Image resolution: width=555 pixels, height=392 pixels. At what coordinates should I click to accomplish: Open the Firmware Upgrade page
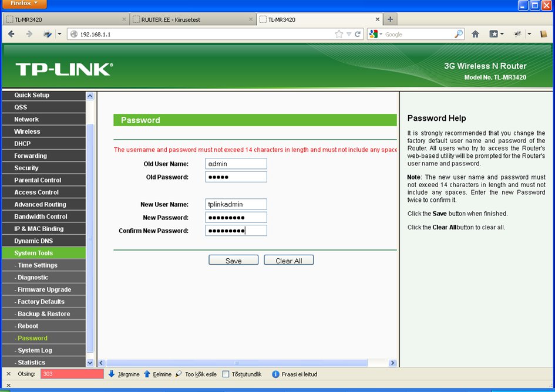coord(44,289)
